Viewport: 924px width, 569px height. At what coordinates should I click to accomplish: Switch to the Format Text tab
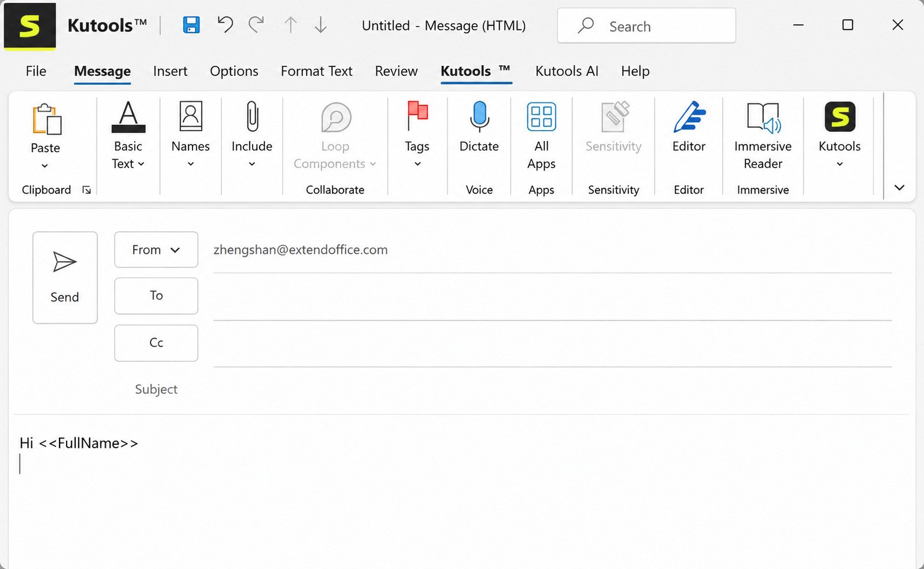(316, 71)
